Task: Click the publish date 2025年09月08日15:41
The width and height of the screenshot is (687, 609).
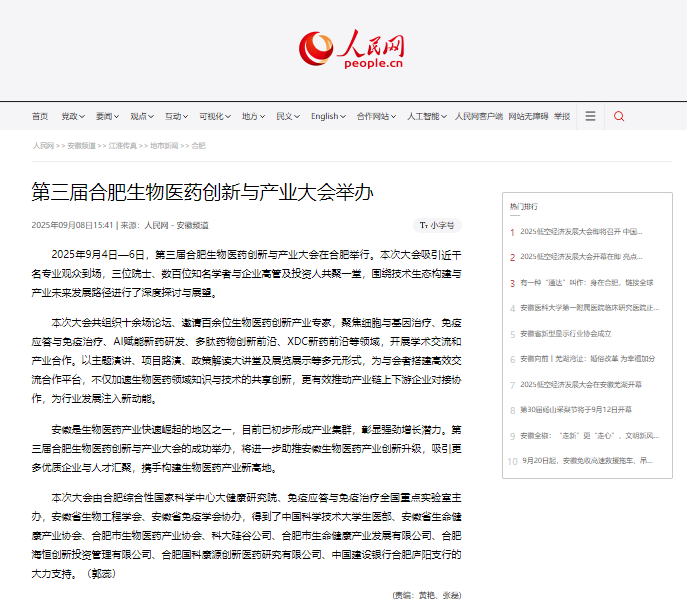Action: [x=72, y=225]
